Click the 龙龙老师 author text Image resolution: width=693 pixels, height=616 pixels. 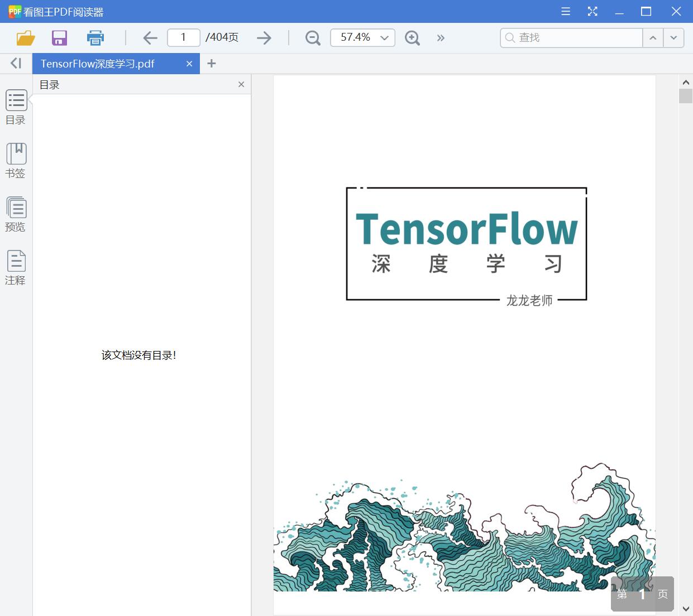point(529,301)
